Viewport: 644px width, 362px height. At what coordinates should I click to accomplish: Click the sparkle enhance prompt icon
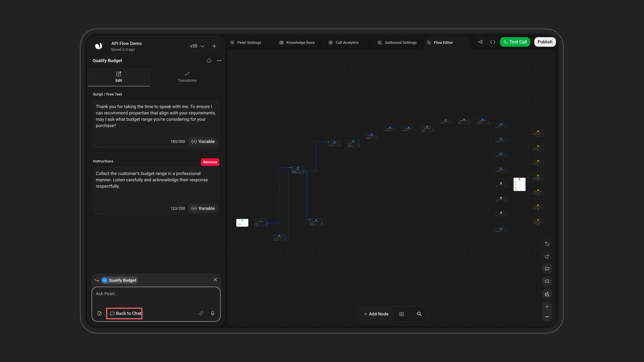tap(201, 313)
